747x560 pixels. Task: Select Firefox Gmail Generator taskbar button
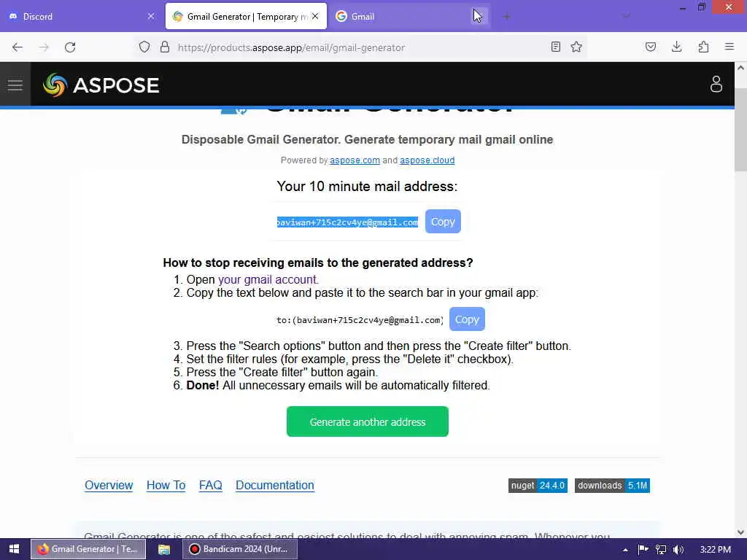[x=88, y=549]
